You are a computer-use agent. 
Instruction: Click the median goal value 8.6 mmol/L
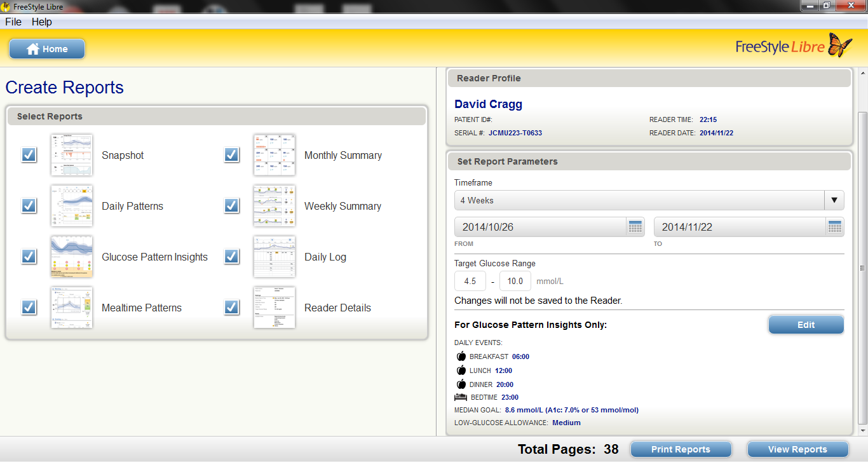pyautogui.click(x=572, y=410)
